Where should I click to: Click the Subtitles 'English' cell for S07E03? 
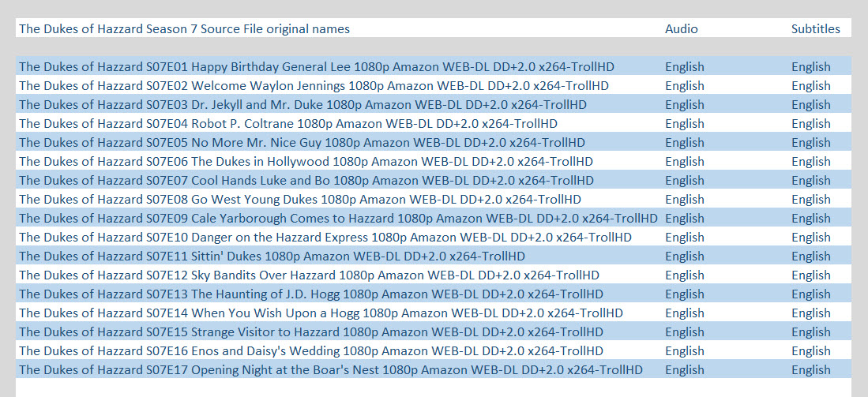click(811, 104)
